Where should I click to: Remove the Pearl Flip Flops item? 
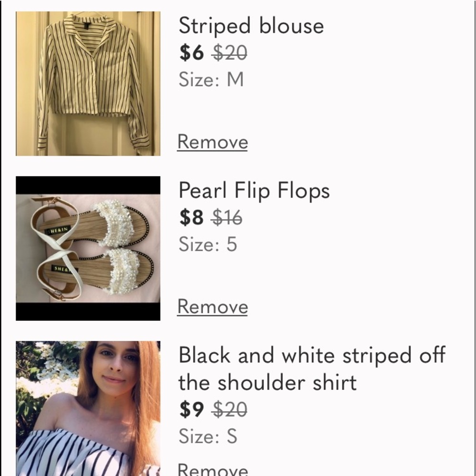[x=212, y=307]
